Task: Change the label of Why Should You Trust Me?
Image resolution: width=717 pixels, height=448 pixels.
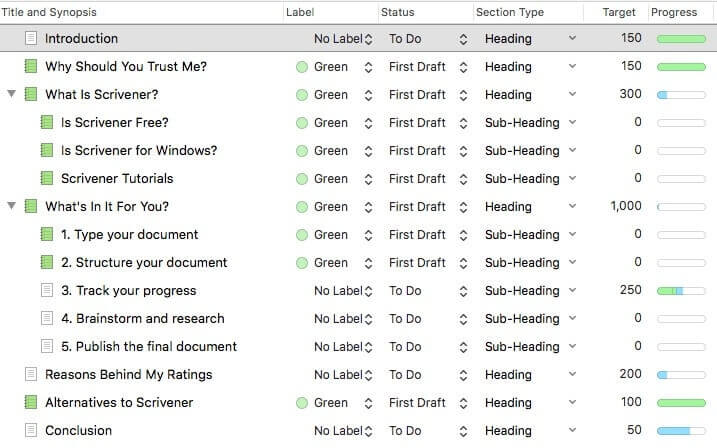Action: 369,67
